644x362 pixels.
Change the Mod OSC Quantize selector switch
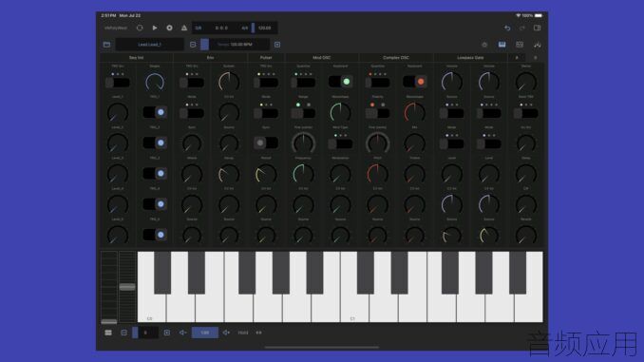(303, 82)
